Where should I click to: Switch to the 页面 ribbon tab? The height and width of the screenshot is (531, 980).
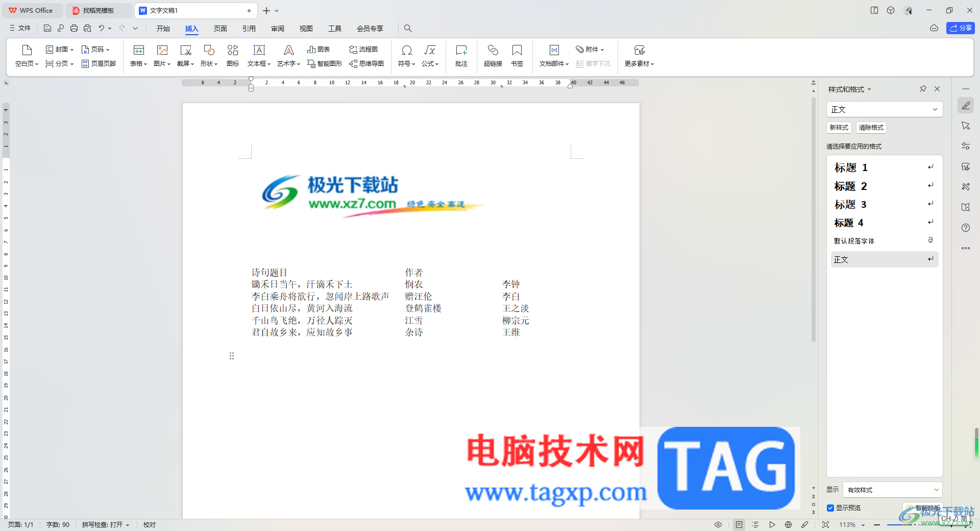220,29
